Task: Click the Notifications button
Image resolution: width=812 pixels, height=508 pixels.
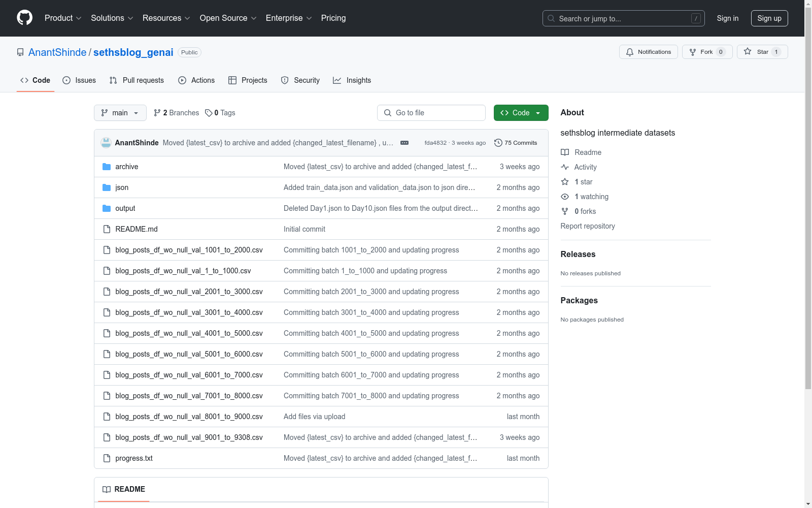Action: (649, 52)
